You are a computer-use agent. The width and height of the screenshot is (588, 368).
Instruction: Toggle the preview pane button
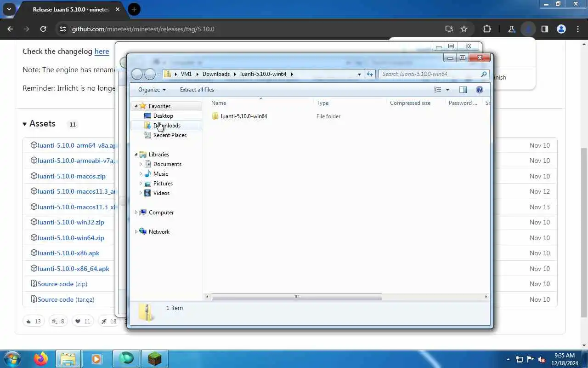[463, 90]
